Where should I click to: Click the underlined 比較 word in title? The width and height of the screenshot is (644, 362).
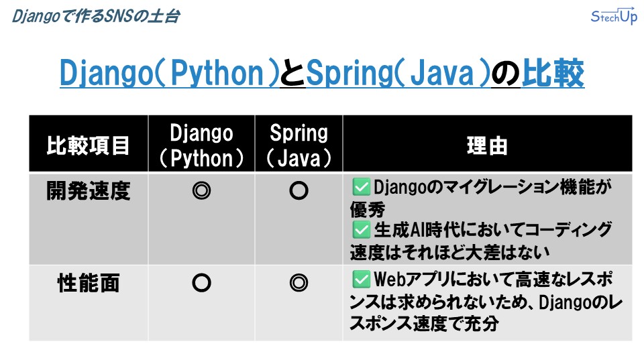(x=553, y=72)
